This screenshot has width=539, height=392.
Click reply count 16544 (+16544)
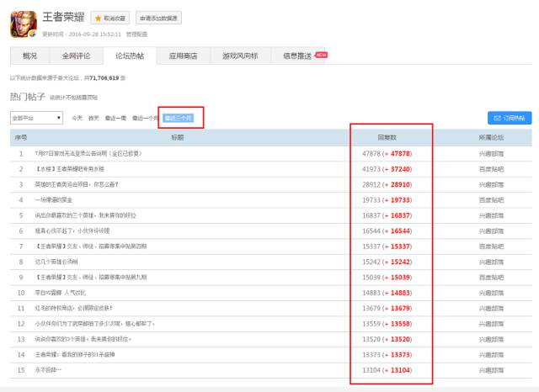pyautogui.click(x=387, y=230)
